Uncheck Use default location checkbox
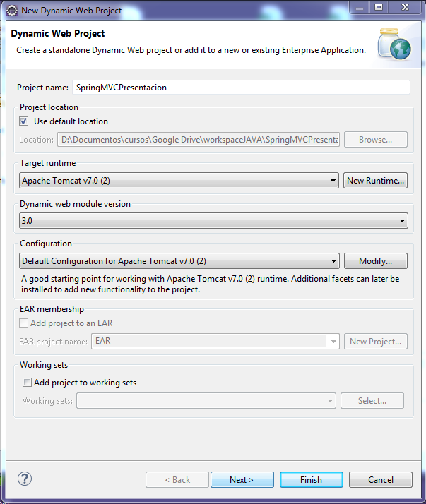This screenshot has height=504, width=426. [x=24, y=121]
